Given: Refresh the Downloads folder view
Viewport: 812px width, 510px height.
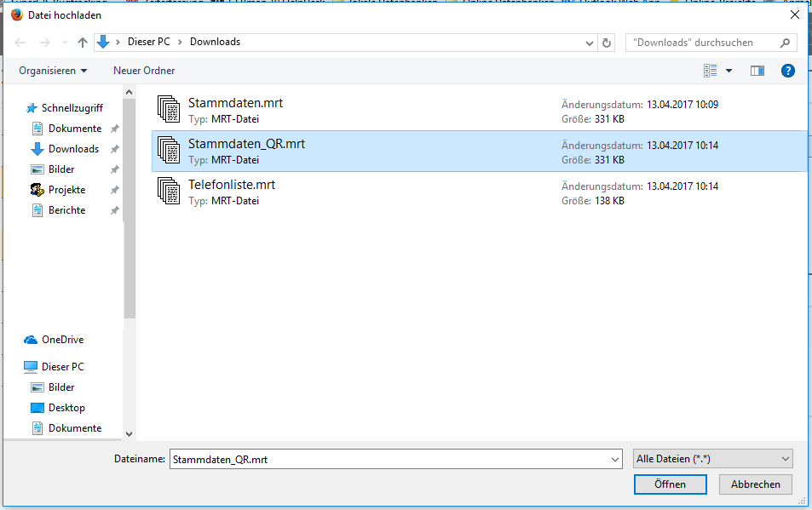Looking at the screenshot, I should click(607, 43).
